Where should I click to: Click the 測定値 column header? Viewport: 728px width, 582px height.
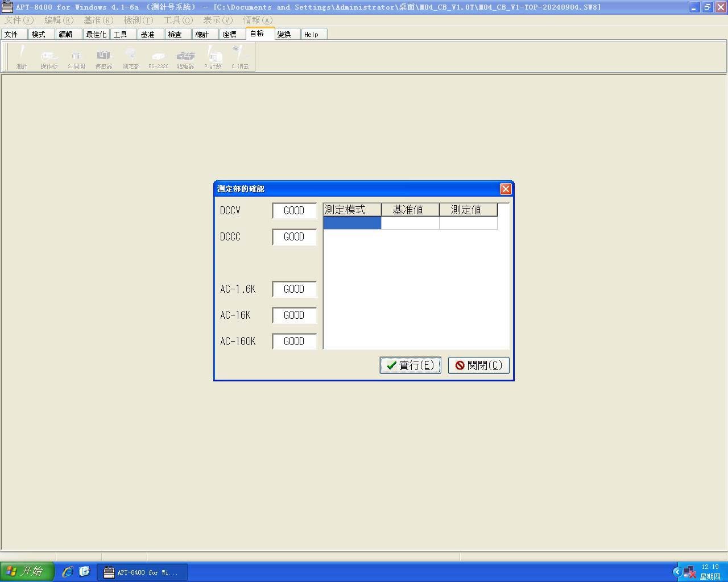point(468,210)
